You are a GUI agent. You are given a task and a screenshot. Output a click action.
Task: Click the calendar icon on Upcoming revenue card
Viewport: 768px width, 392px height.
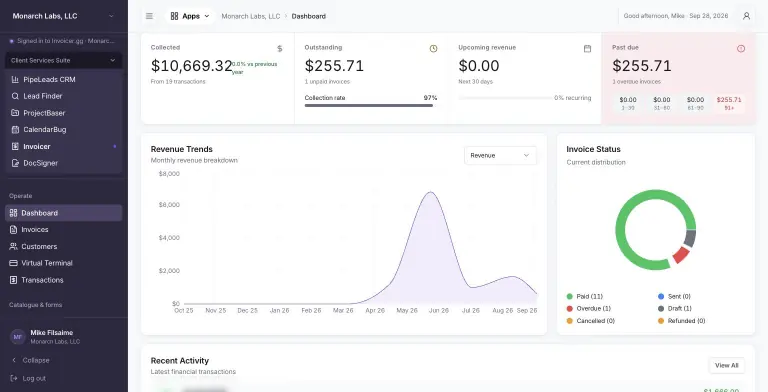click(587, 49)
